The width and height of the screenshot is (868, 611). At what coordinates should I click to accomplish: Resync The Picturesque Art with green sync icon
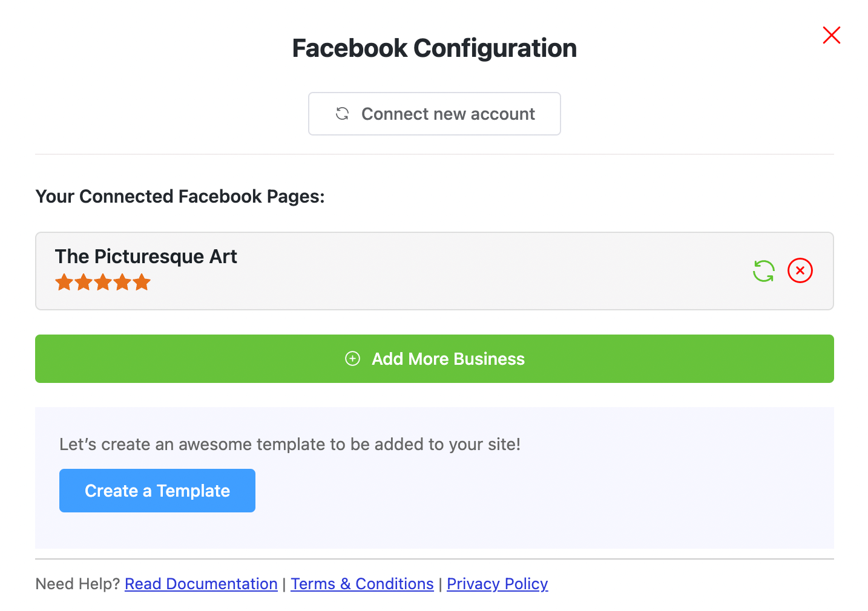tap(763, 271)
